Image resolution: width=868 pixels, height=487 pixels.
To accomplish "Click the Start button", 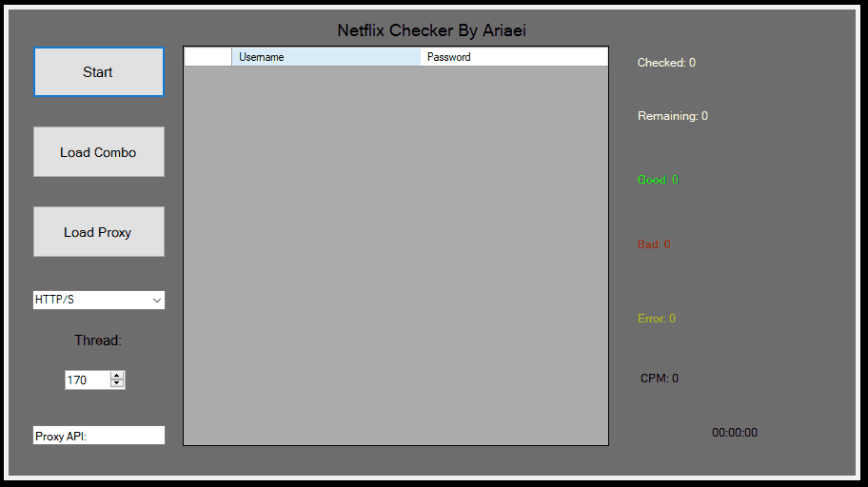I will [99, 72].
